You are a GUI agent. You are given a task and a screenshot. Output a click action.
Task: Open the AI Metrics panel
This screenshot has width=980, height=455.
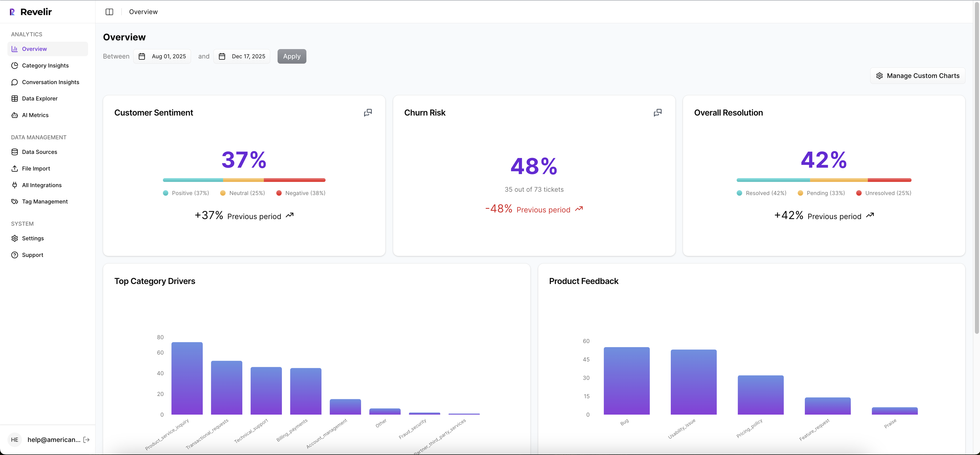(35, 115)
